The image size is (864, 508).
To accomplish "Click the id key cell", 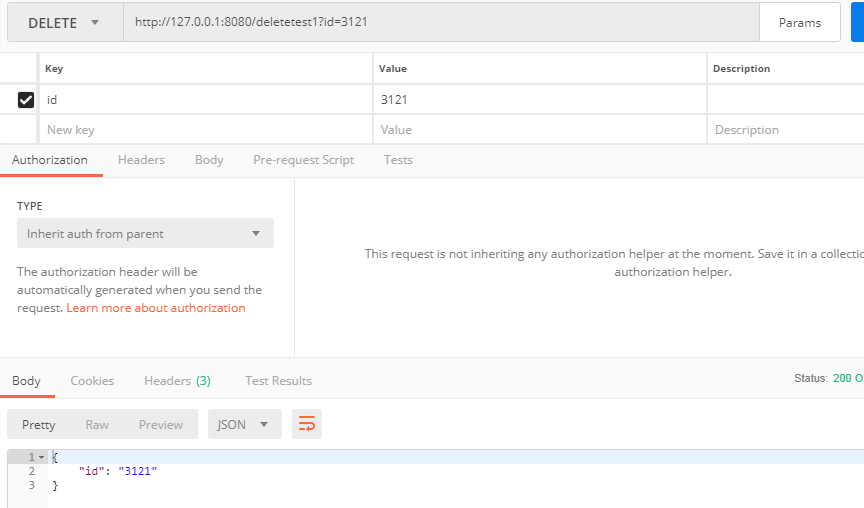I will point(206,100).
